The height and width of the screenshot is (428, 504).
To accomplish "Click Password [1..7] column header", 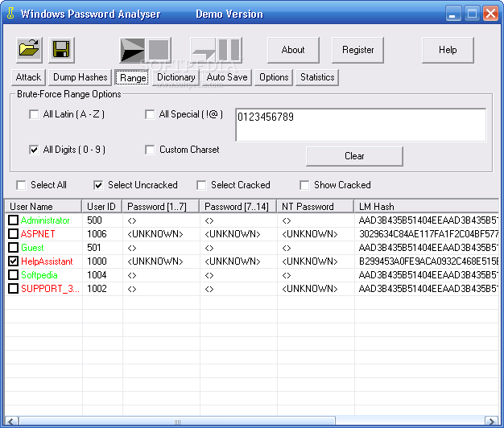I will coord(161,206).
